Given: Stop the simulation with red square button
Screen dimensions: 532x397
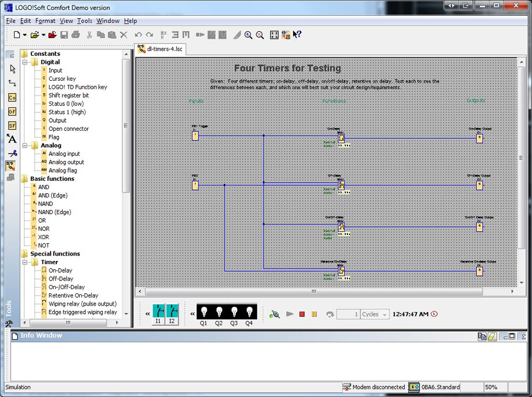Looking at the screenshot, I should tap(302, 314).
